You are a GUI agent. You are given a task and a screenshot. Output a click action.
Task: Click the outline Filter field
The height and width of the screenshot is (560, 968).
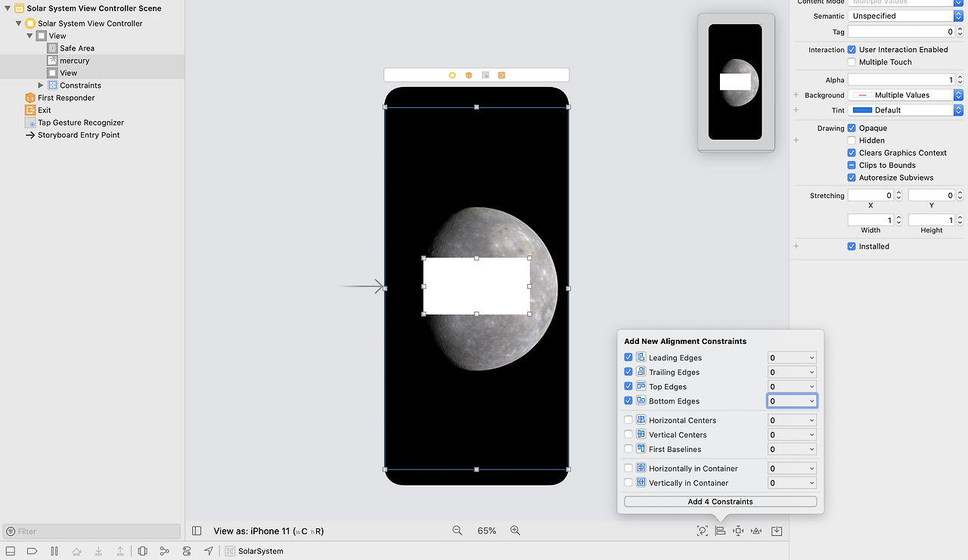(x=92, y=531)
